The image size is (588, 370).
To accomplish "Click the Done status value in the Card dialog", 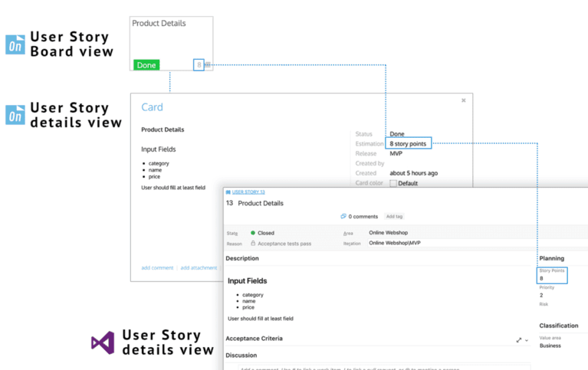I will (397, 134).
